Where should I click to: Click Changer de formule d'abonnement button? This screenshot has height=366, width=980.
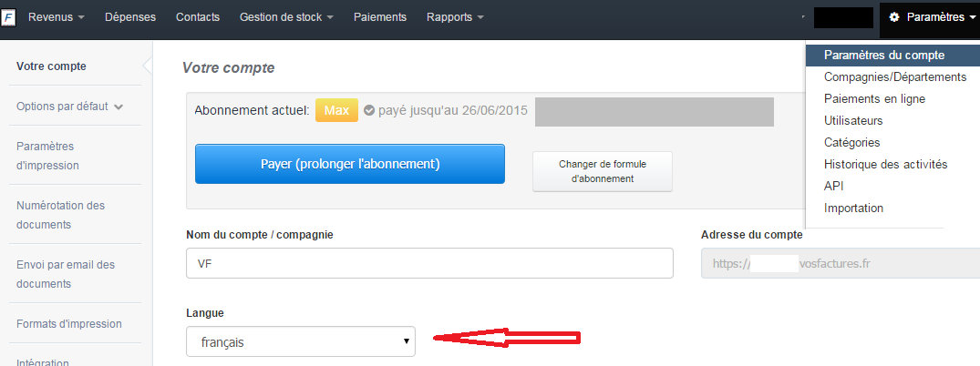pos(603,172)
